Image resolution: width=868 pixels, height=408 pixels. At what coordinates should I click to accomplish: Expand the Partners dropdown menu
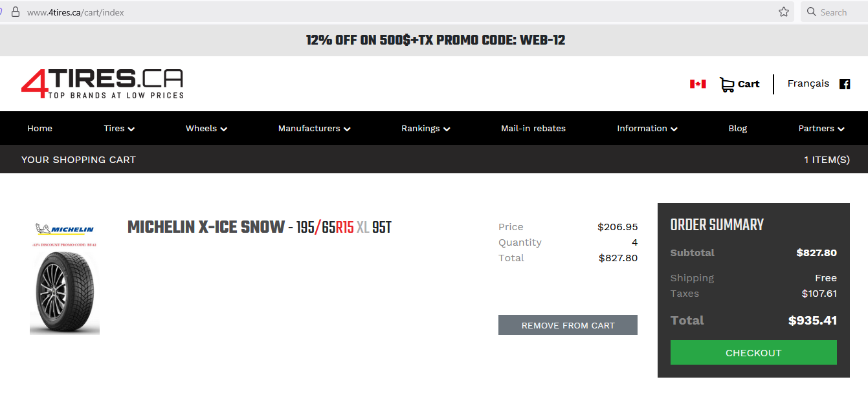pos(821,128)
